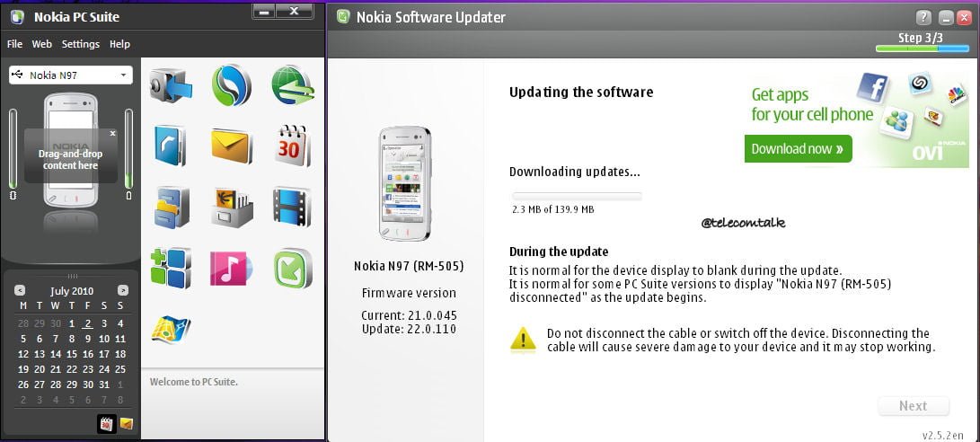Click the Nokia PC Suite title logo
Image resolution: width=980 pixels, height=442 pixels.
click(x=17, y=17)
